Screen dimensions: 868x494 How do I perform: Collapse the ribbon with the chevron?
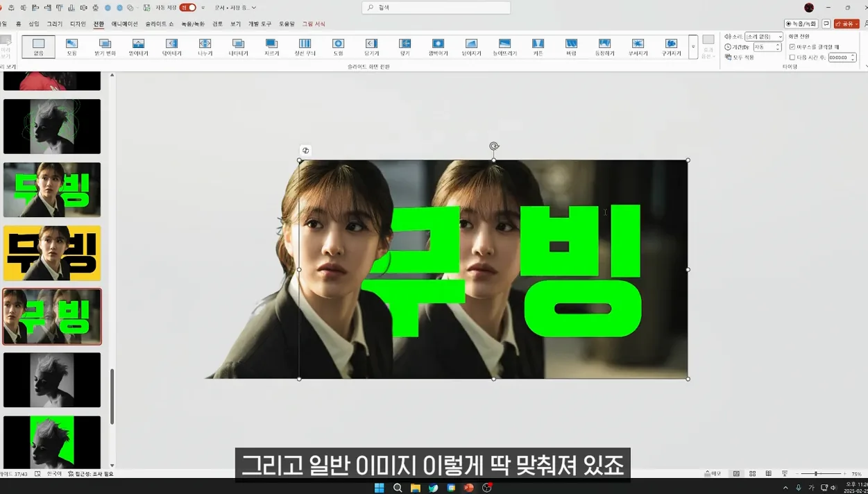click(x=865, y=67)
